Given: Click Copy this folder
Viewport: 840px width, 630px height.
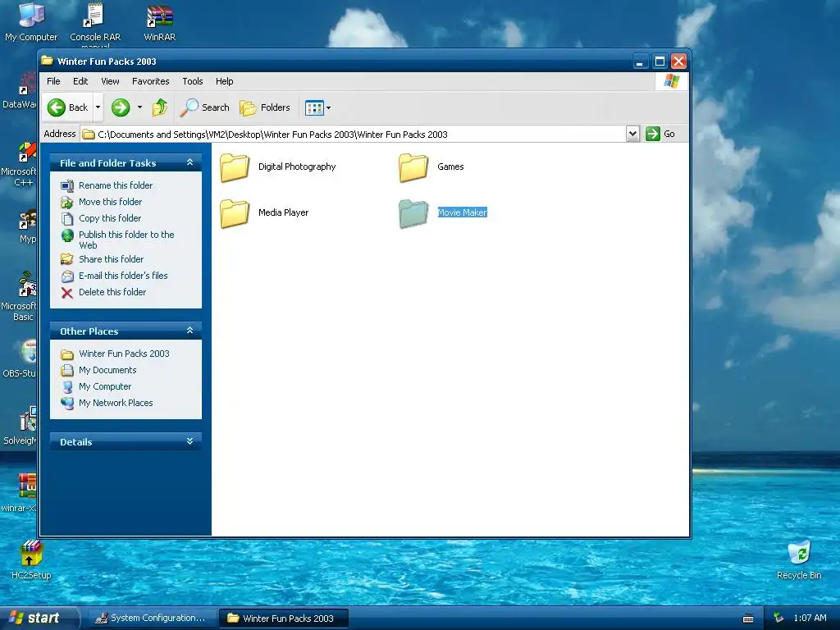Looking at the screenshot, I should click(x=110, y=218).
